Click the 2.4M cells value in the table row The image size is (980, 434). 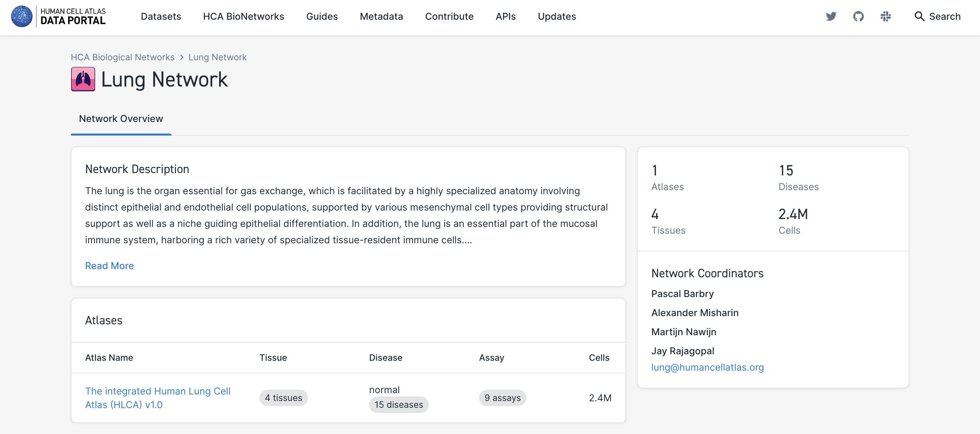click(600, 398)
